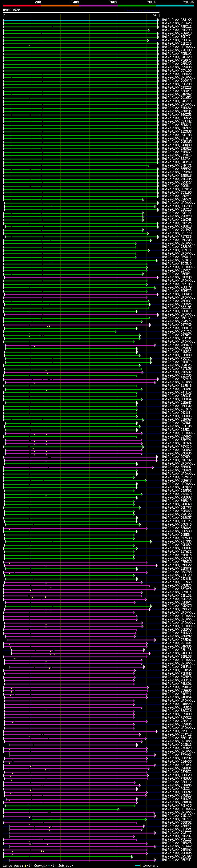Screen dimensions: 197x868
Task: Open the UniRef100_A9T620 hit label
Action: point(176,23)
